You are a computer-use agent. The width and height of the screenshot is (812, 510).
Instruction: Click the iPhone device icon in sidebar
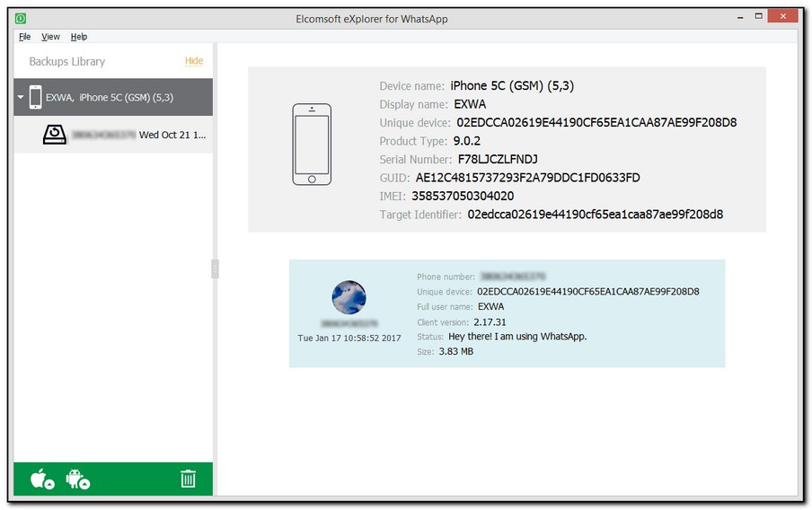pyautogui.click(x=35, y=97)
